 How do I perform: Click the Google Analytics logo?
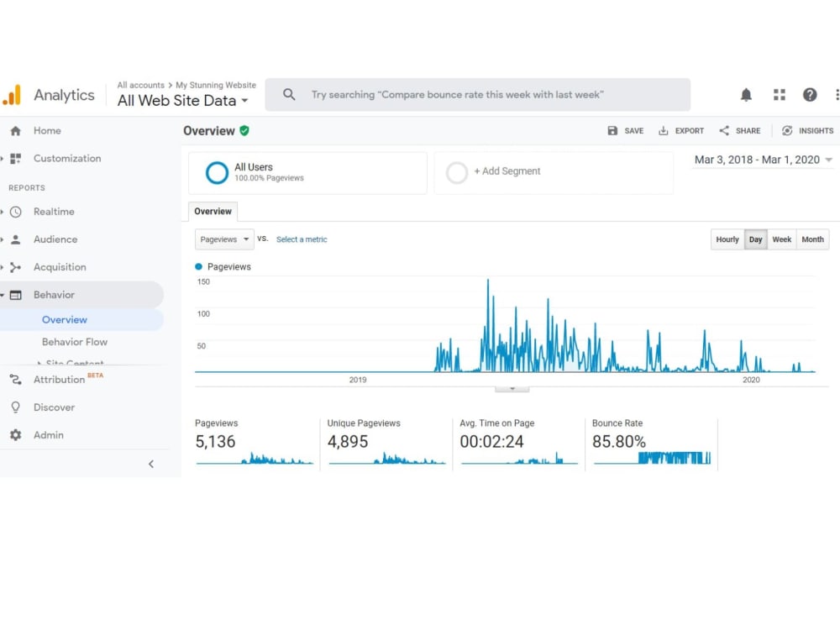[12, 95]
